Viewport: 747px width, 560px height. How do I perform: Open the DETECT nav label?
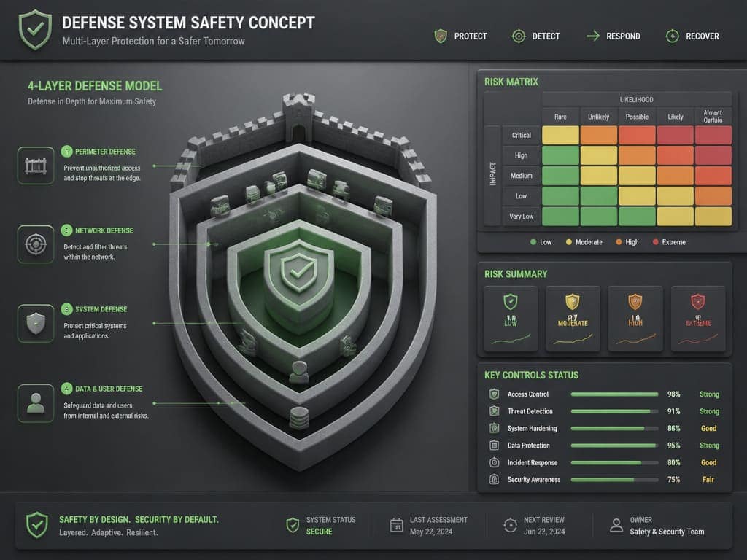(546, 36)
